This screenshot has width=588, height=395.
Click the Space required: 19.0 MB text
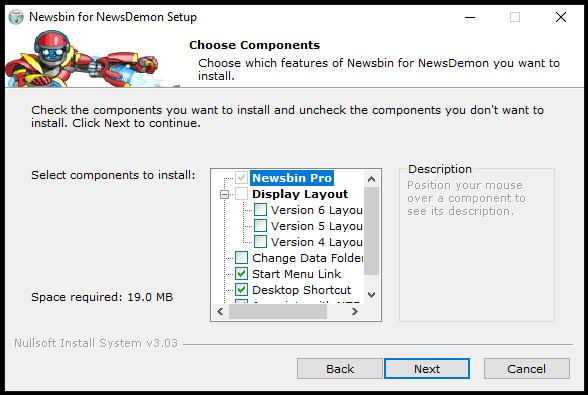point(102,297)
